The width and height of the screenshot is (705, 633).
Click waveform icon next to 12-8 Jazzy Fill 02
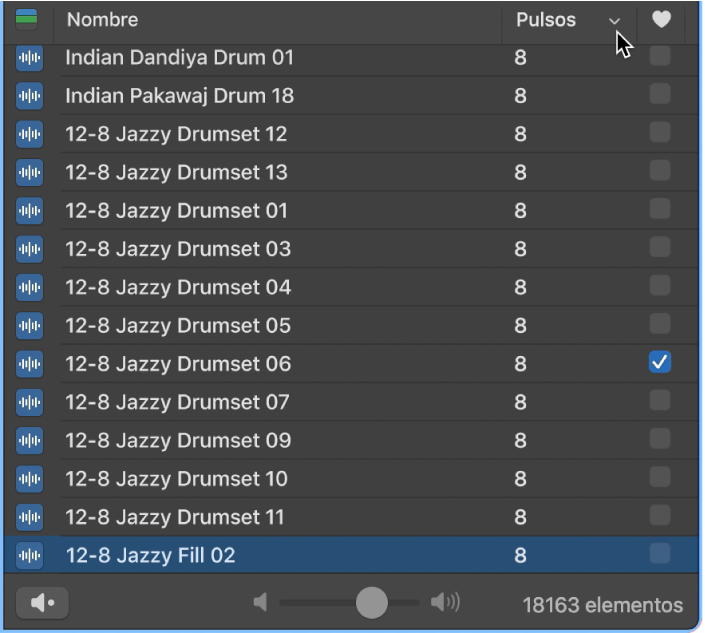pyautogui.click(x=31, y=555)
